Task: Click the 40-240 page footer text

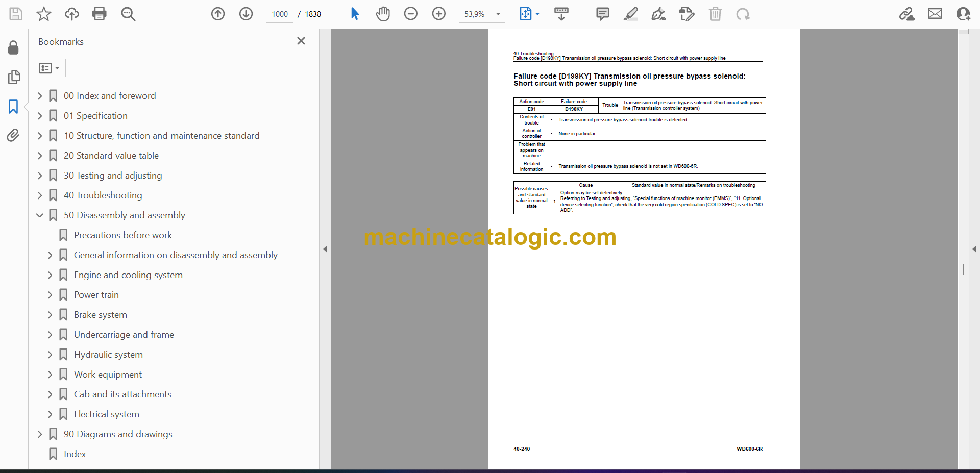Action: (522, 449)
